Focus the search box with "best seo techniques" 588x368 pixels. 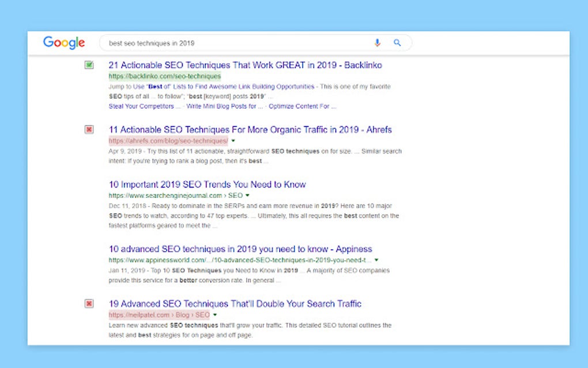point(255,43)
